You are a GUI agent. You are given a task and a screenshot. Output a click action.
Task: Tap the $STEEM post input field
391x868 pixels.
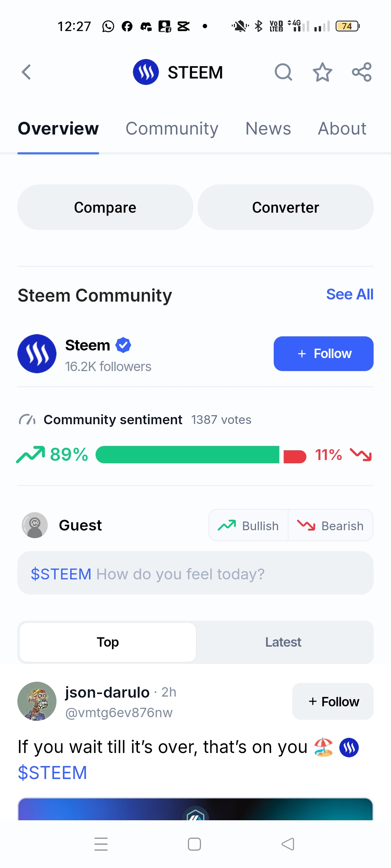point(195,573)
